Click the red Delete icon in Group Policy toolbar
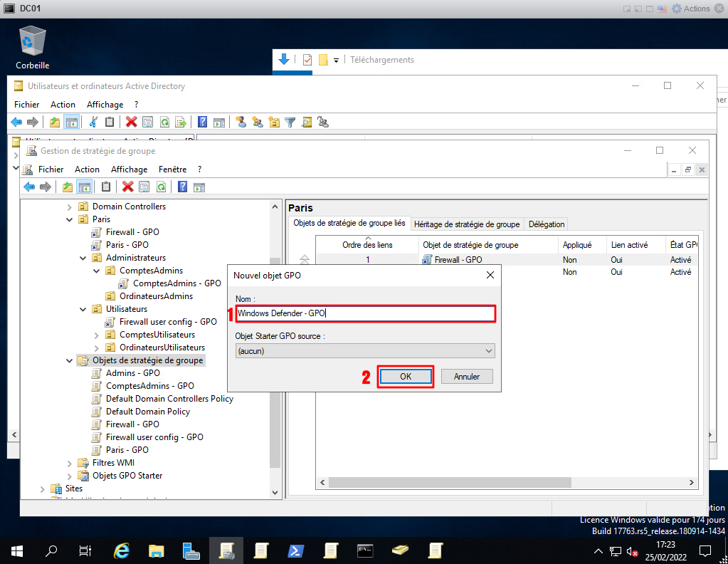The height and width of the screenshot is (564, 728). click(x=128, y=187)
